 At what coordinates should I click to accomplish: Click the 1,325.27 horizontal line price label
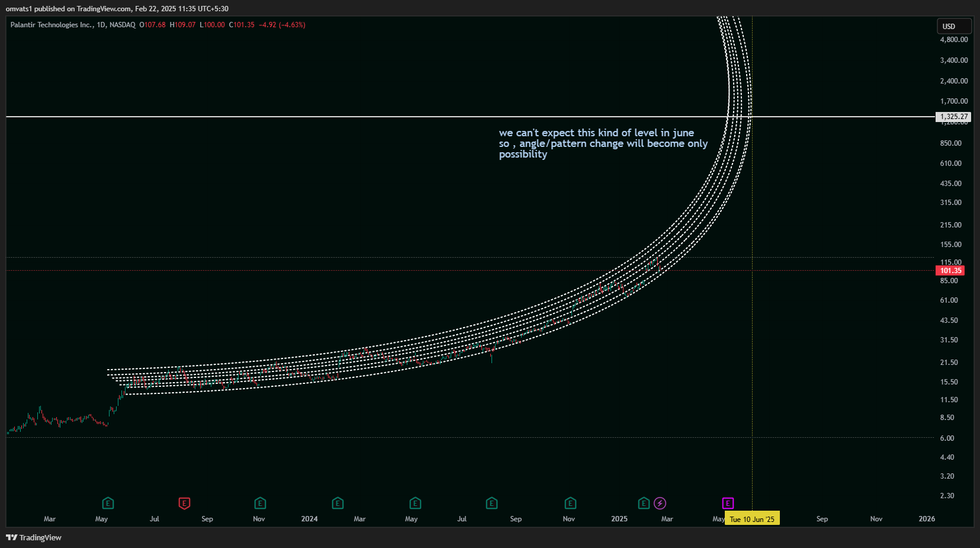pyautogui.click(x=953, y=117)
